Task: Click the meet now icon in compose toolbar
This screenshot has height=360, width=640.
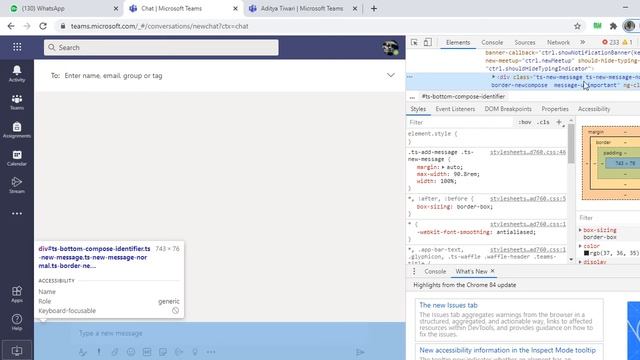Action: (x=179, y=352)
